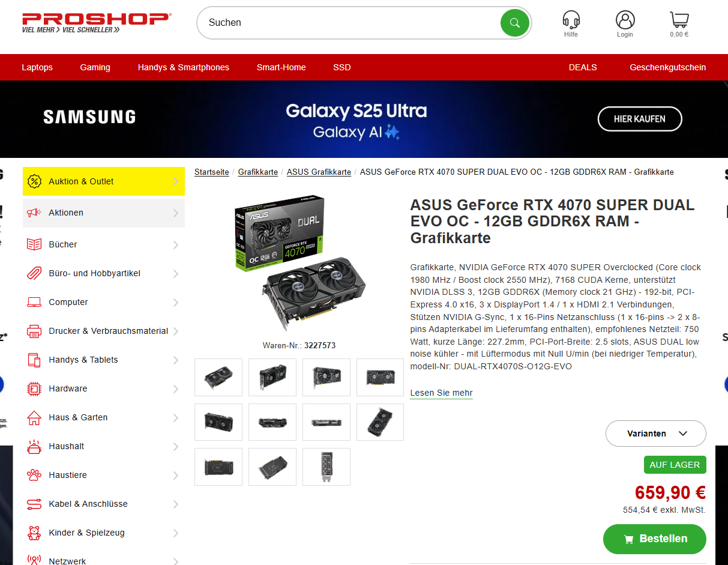
Task: Expand the Computer category chevron
Action: point(176,302)
